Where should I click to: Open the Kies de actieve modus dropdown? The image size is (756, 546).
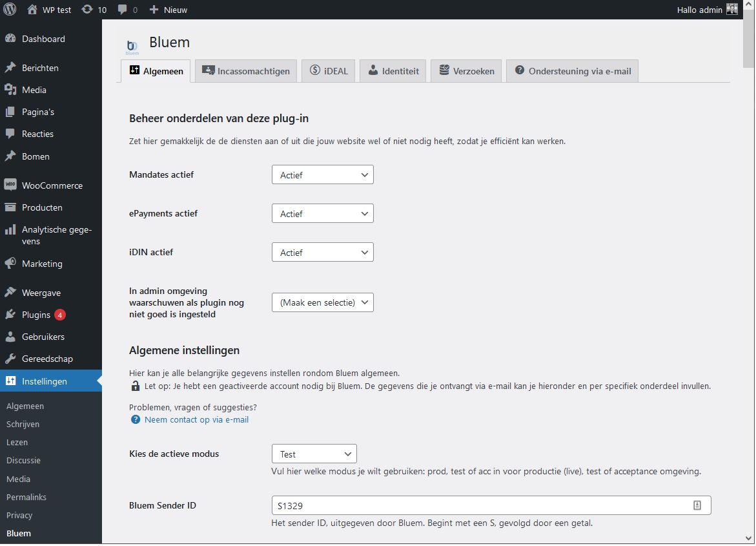[x=314, y=454]
